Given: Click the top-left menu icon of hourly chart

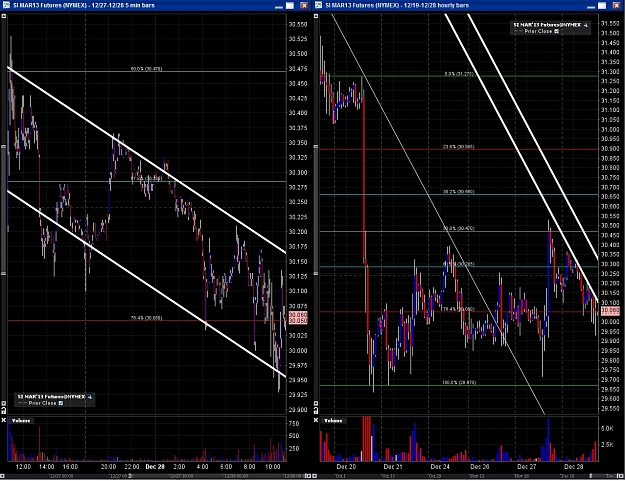Looking at the screenshot, I should (x=316, y=16).
